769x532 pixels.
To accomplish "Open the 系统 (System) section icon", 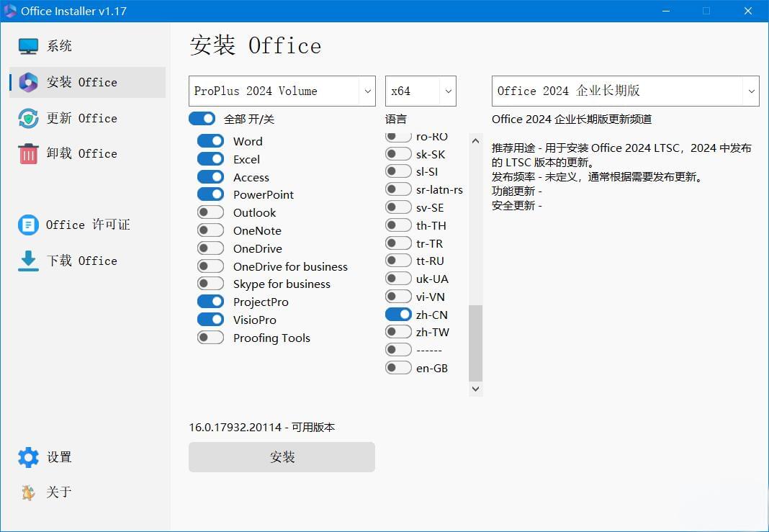I will pos(27,45).
